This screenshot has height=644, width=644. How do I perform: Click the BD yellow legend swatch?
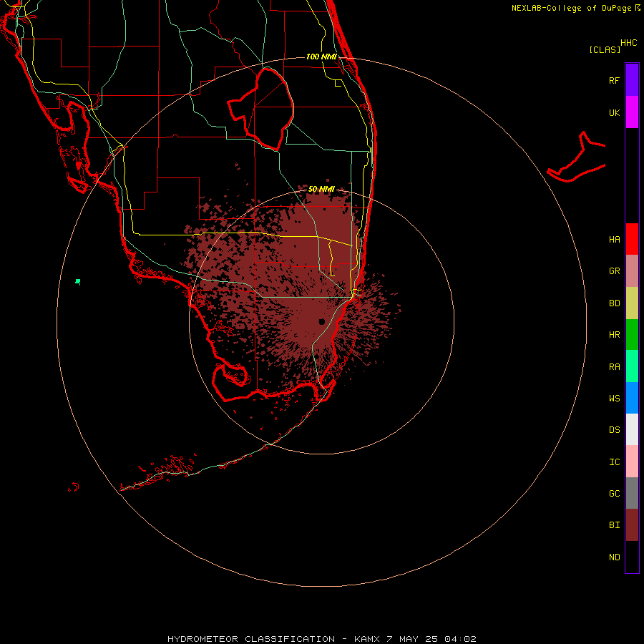632,303
